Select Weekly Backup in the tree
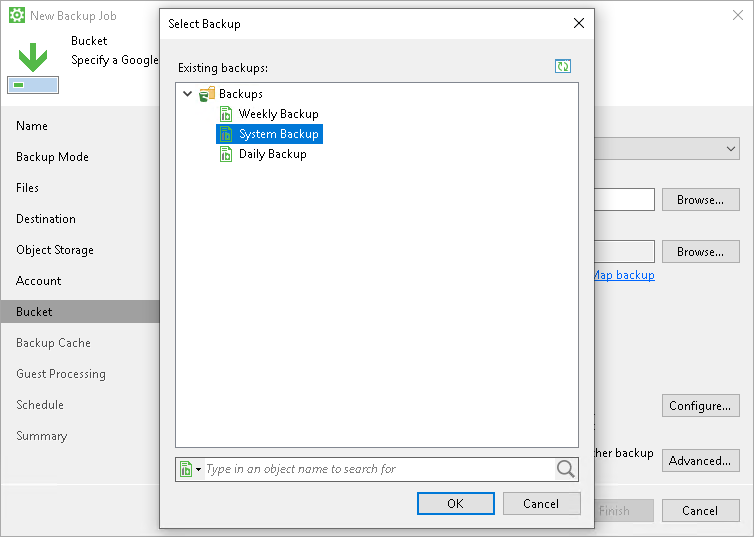 point(278,114)
